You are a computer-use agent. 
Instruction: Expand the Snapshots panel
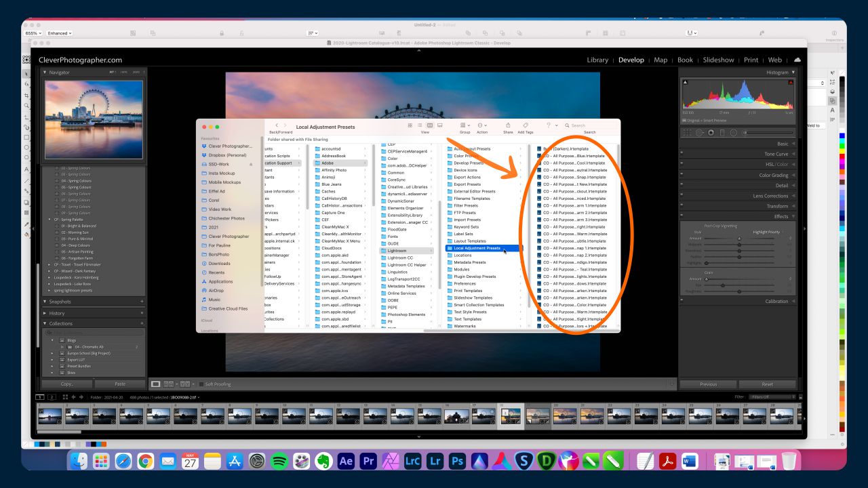(45, 302)
